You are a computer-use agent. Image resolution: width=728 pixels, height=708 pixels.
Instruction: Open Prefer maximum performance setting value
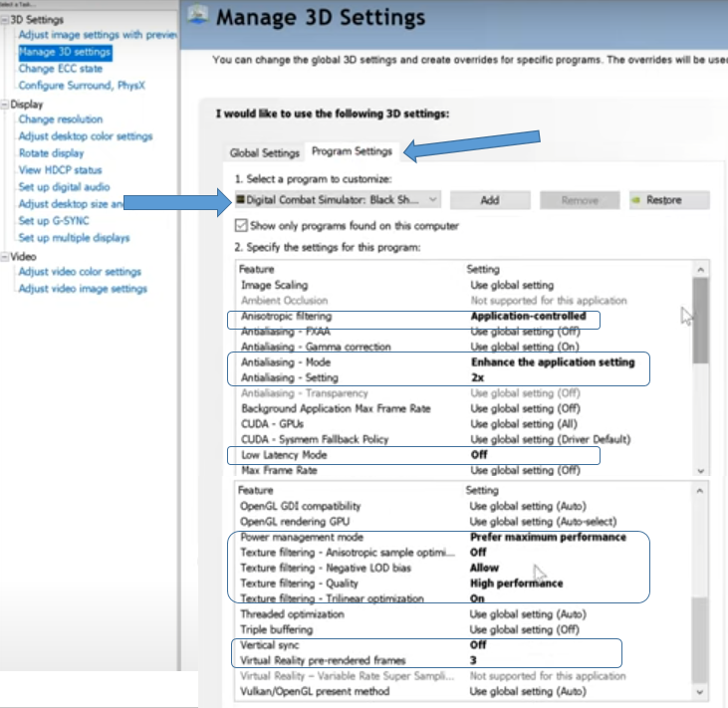pyautogui.click(x=548, y=537)
